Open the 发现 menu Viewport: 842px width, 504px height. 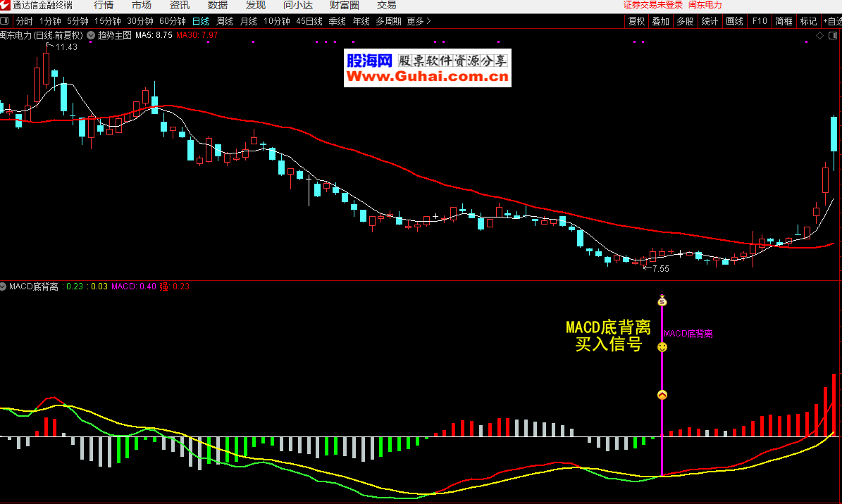256,6
